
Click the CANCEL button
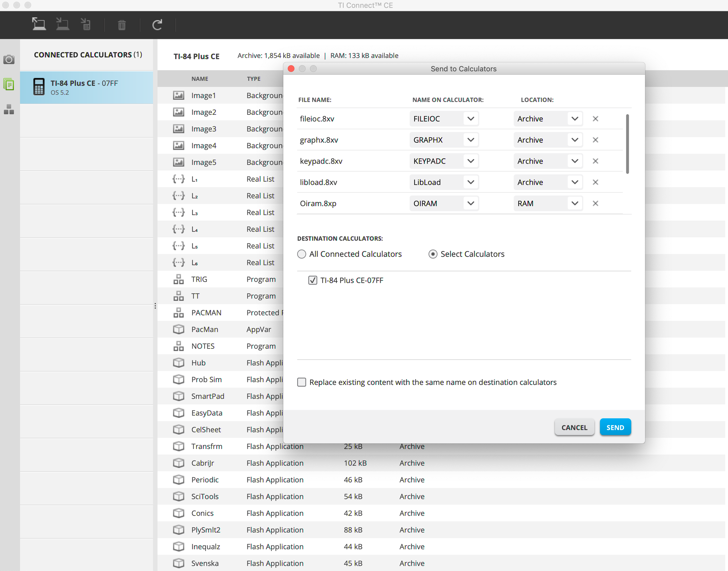pos(574,427)
